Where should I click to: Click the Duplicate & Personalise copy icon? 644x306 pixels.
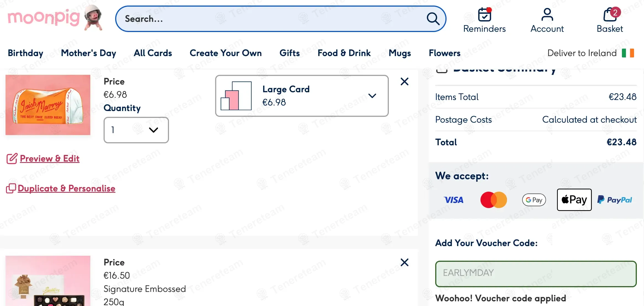coord(11,188)
